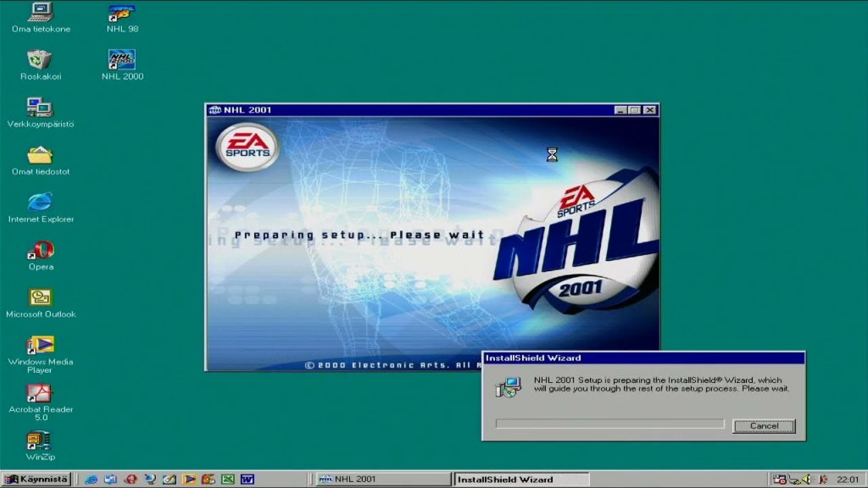Open the Verkkoympäristö network icon

pyautogui.click(x=40, y=108)
